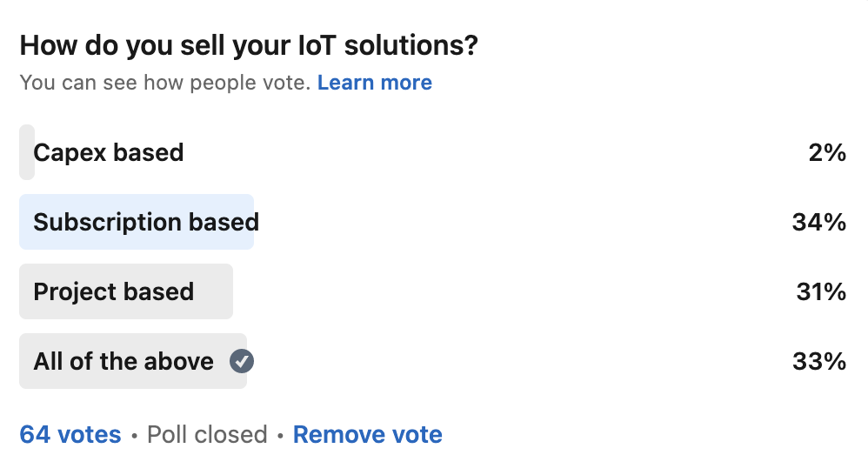This screenshot has width=868, height=475.
Task: Click the "You can see how people vote" text
Action: pyautogui.click(x=164, y=83)
